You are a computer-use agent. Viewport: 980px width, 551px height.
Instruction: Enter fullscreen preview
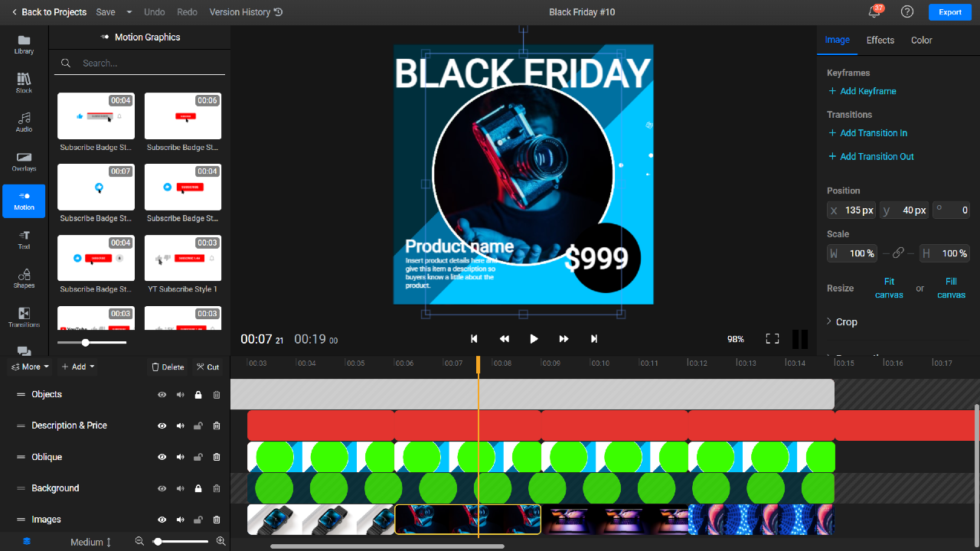click(x=773, y=339)
